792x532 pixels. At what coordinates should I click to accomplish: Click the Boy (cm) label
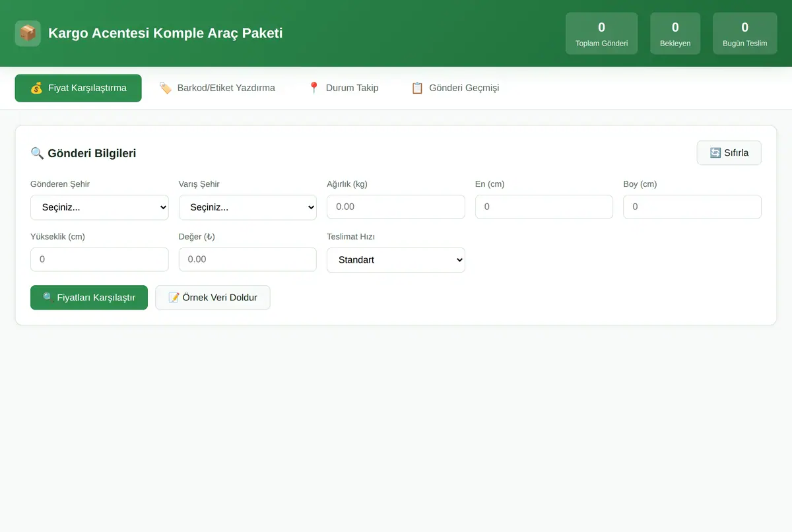(x=640, y=184)
